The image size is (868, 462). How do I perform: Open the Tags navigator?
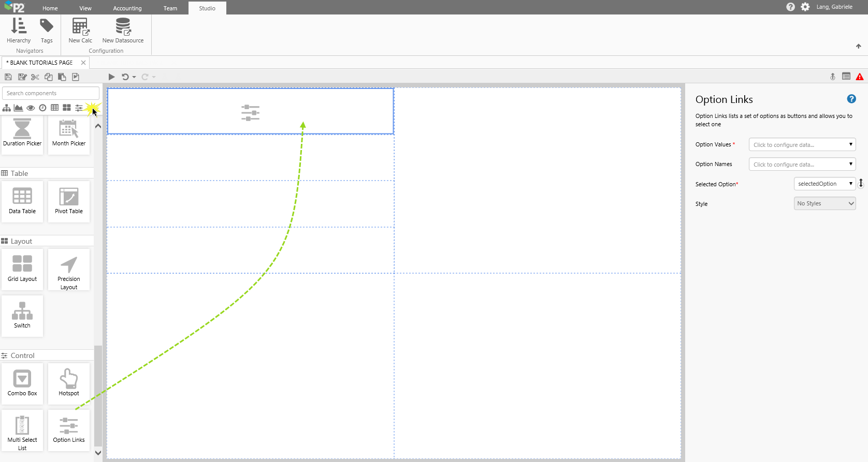point(47,30)
